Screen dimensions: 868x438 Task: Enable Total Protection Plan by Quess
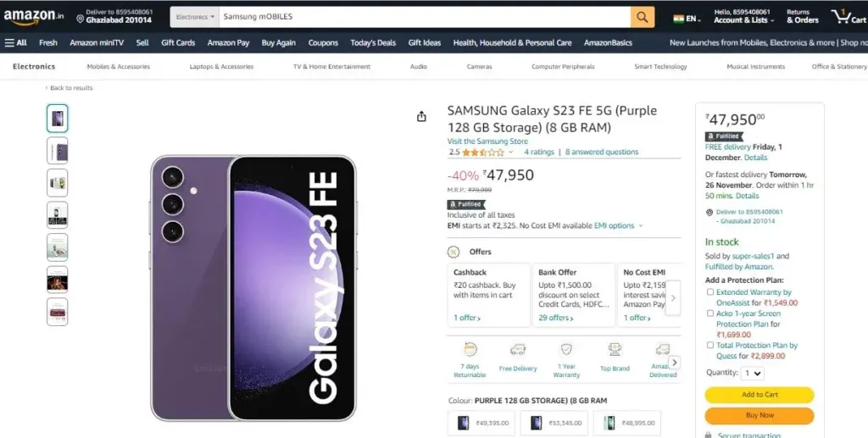[x=710, y=345]
